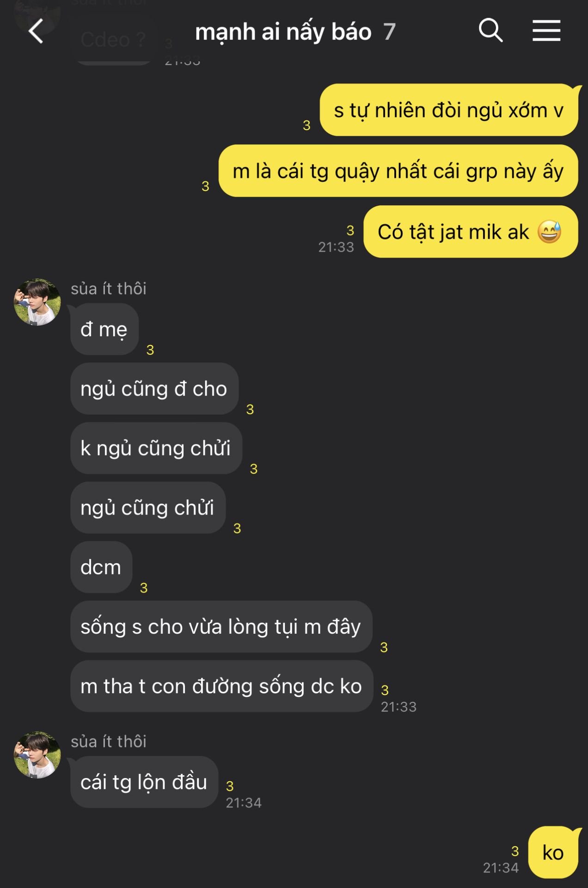Select message 'm là cái tg quậy nhất'
The width and height of the screenshot is (588, 888).
click(398, 171)
